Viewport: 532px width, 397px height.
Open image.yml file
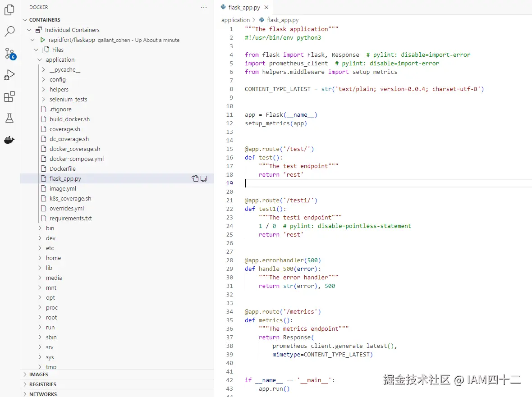point(63,188)
